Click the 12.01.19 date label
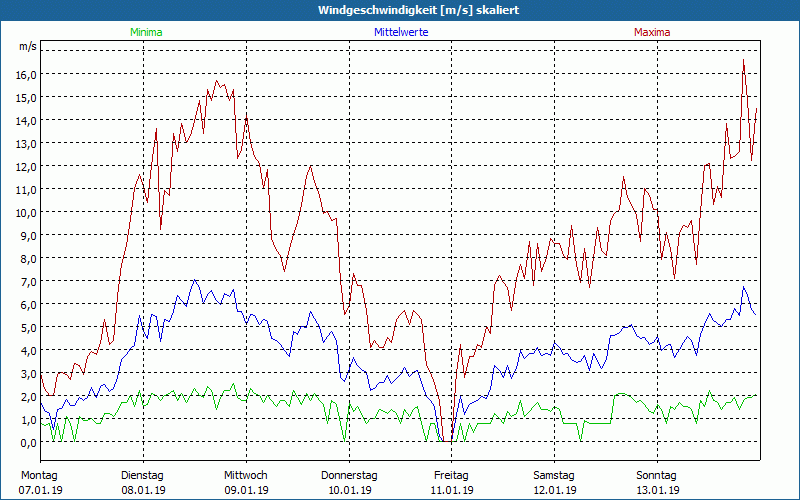 click(x=555, y=490)
